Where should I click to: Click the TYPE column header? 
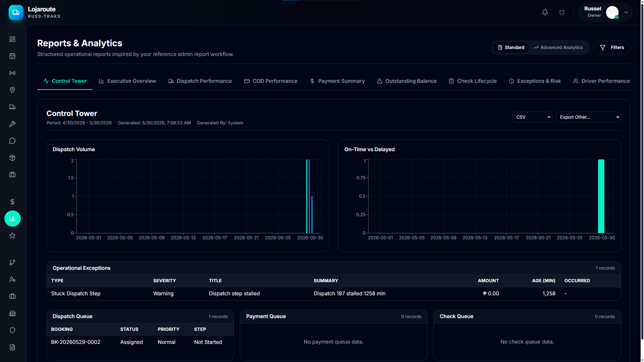57,281
